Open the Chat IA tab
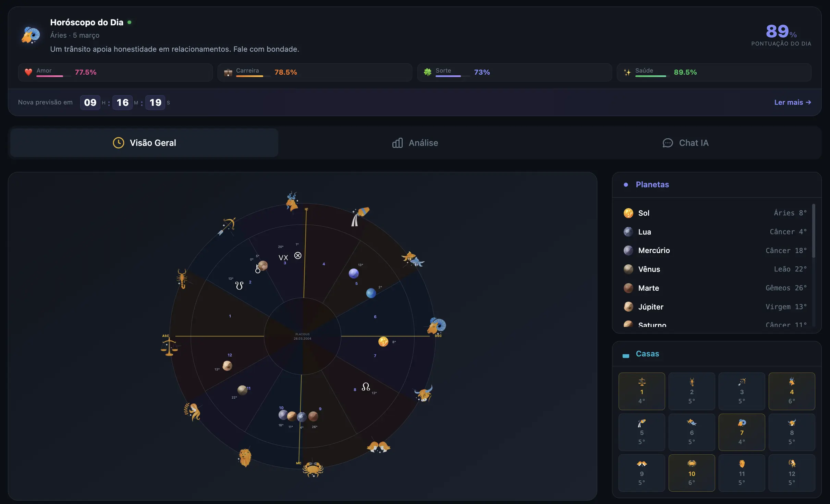 [x=694, y=143]
